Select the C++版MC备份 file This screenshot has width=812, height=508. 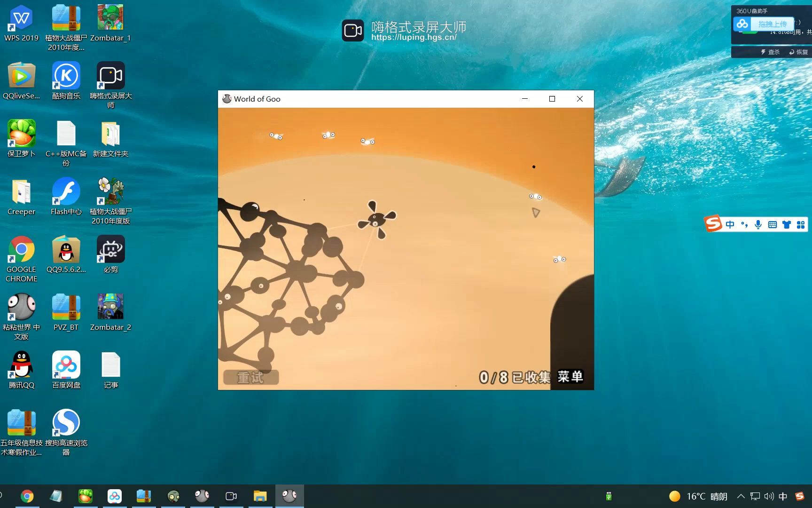[x=66, y=143]
